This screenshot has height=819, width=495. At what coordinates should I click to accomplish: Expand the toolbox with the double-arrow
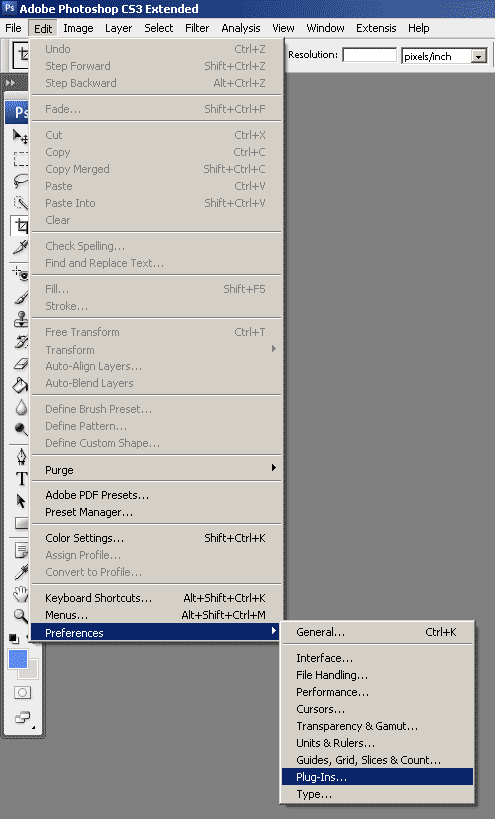coord(10,83)
